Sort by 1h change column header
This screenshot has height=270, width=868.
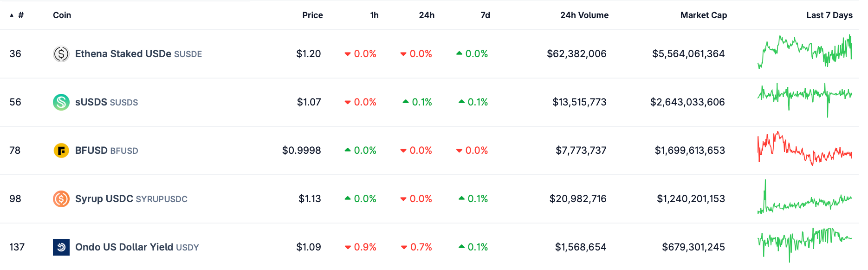point(374,15)
